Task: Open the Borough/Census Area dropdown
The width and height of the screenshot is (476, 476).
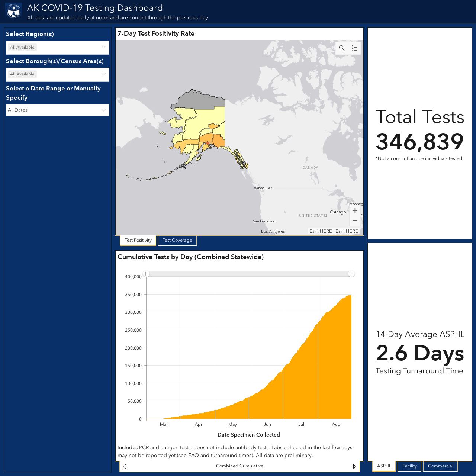Action: [58, 74]
